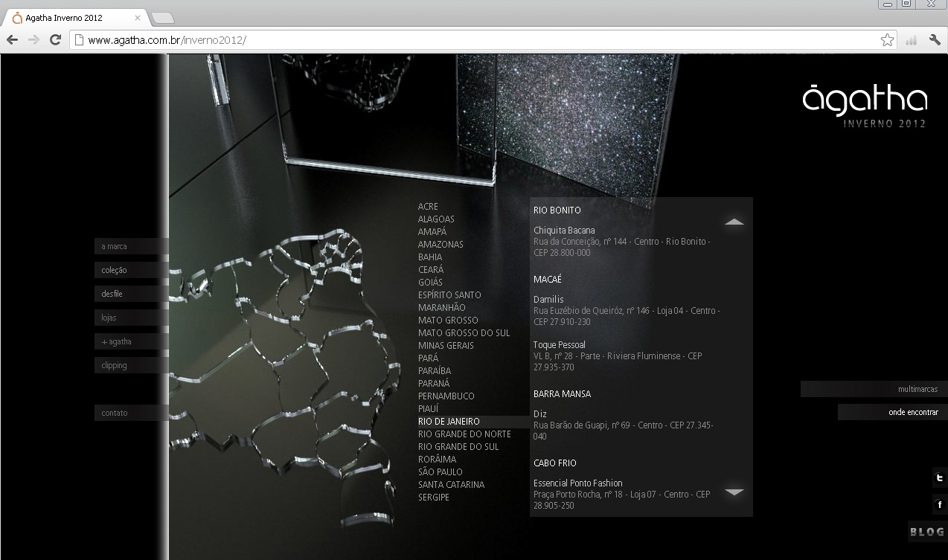Choose SANTA CATARINA in state list
Screen dimensions: 948x560
pyautogui.click(x=451, y=485)
